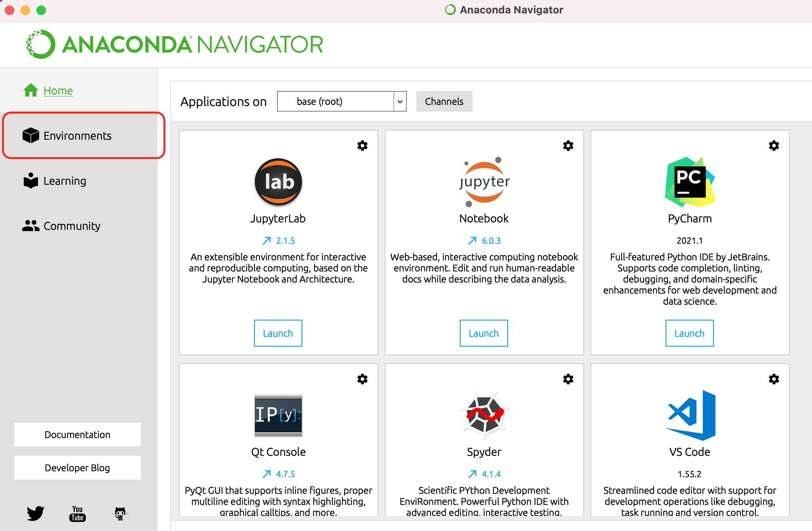Launch JupyterLab application

pos(277,332)
